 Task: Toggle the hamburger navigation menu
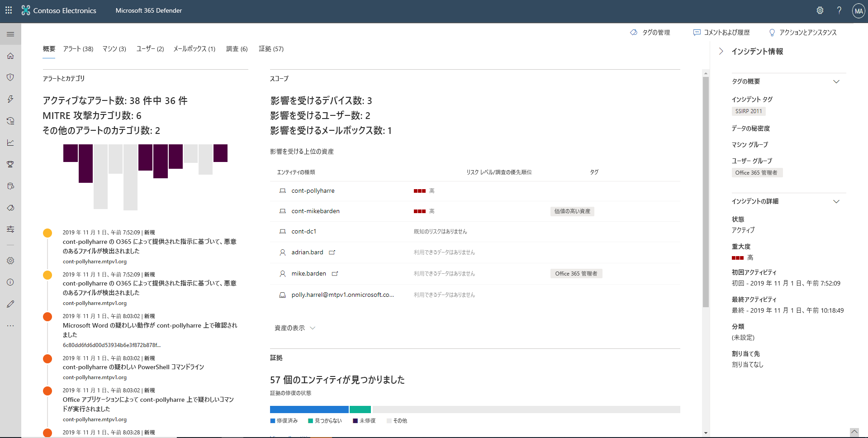pos(10,34)
